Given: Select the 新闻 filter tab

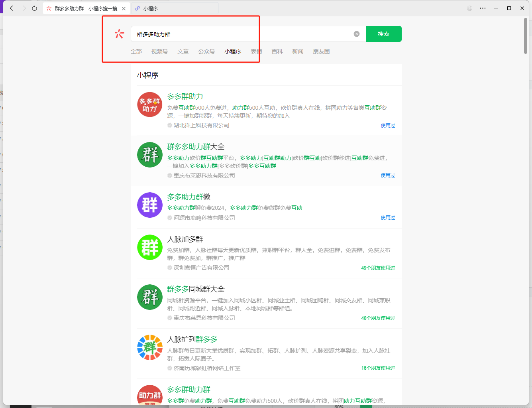Looking at the screenshot, I should point(298,51).
